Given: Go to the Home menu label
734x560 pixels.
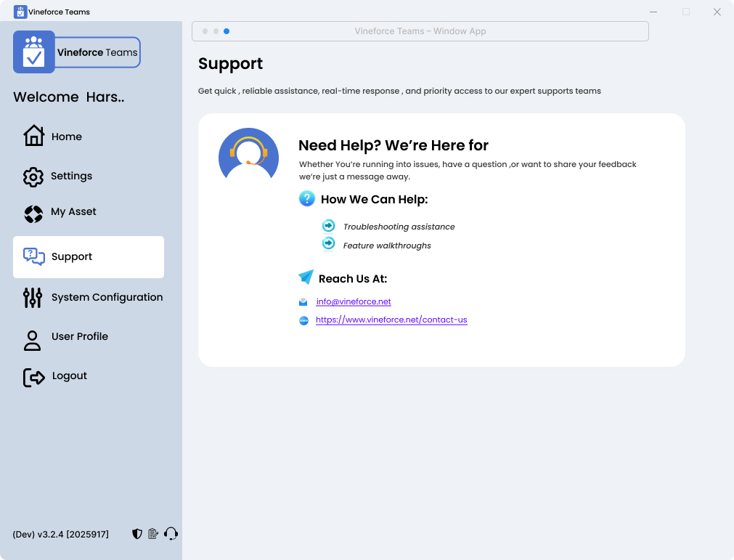Looking at the screenshot, I should click(x=67, y=137).
